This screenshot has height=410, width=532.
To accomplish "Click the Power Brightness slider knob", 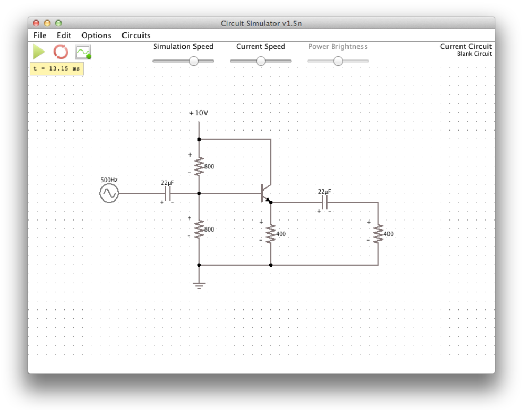I will 338,61.
